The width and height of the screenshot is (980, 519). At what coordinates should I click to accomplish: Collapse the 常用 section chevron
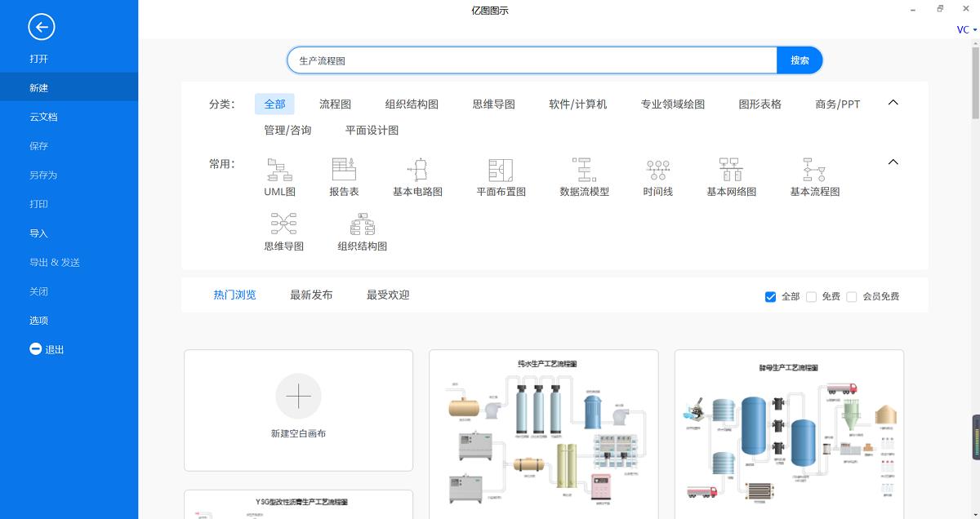click(x=893, y=162)
